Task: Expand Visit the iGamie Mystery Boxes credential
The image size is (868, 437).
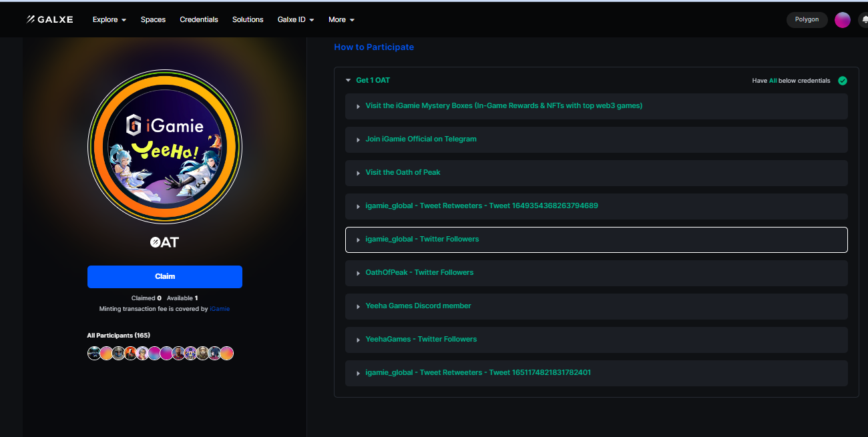Action: (596, 106)
